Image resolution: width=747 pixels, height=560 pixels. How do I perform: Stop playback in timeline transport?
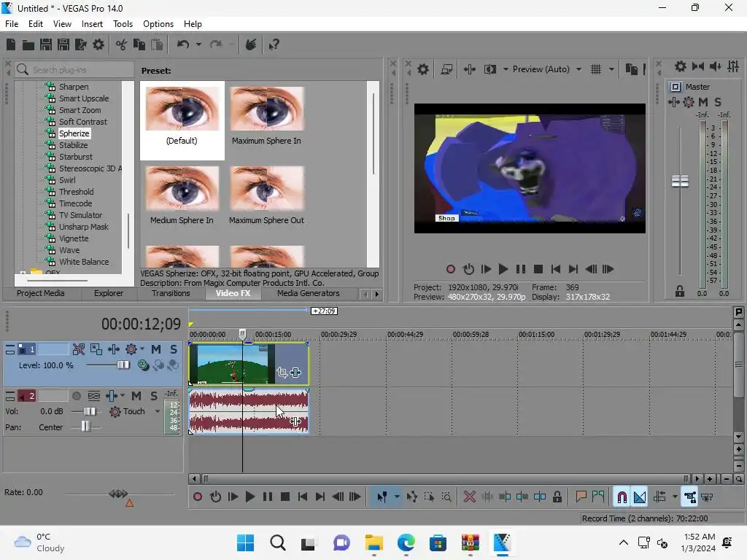point(285,497)
